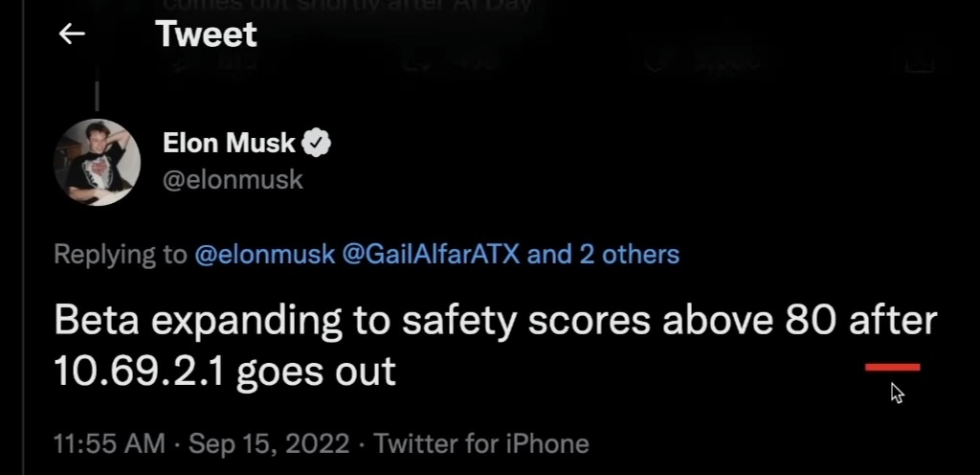Screen dimensions: 980x475
Task: Open the @elonmusk mention in Replying to
Action: (265, 255)
